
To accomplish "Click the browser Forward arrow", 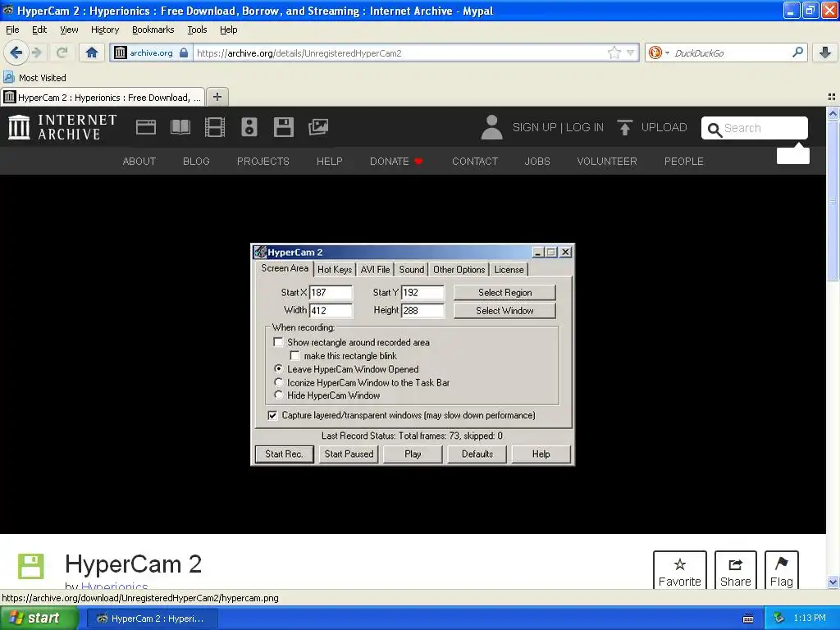I will coord(36,52).
